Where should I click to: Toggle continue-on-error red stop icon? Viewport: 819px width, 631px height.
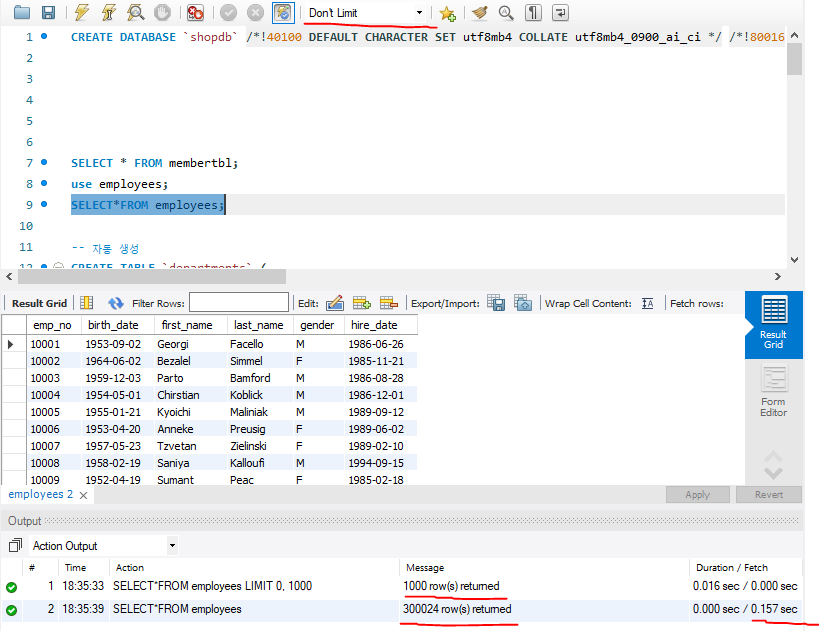(195, 13)
